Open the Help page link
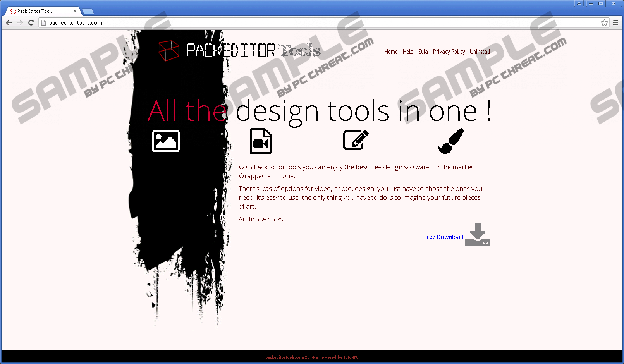Image resolution: width=624 pixels, height=364 pixels. click(x=408, y=52)
